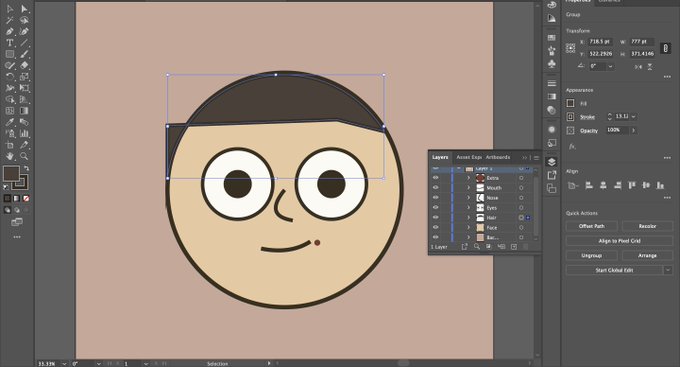Open the Layers panel flyout menu
Viewport: 680px width, 367px height.
coord(536,157)
